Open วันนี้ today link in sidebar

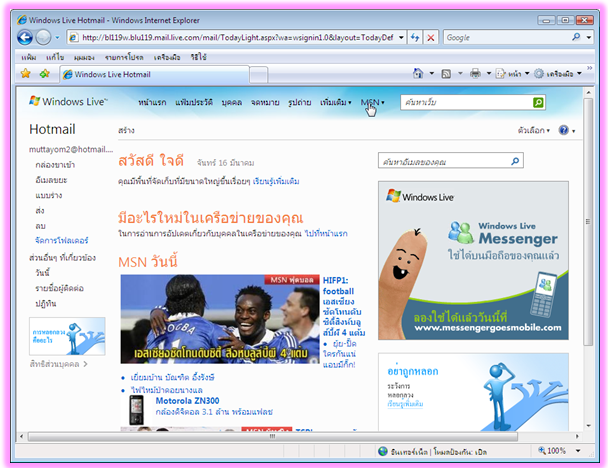coord(42,273)
